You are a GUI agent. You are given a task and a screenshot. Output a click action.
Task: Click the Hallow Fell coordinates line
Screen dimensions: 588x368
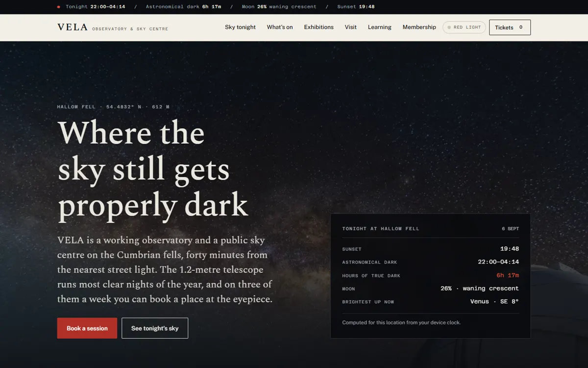click(x=113, y=107)
